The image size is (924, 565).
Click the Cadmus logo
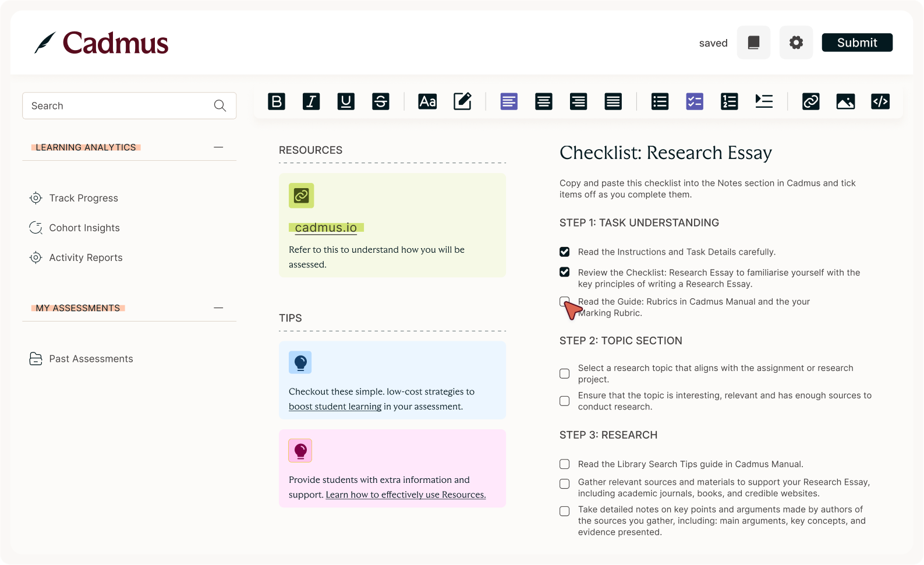pyautogui.click(x=101, y=43)
